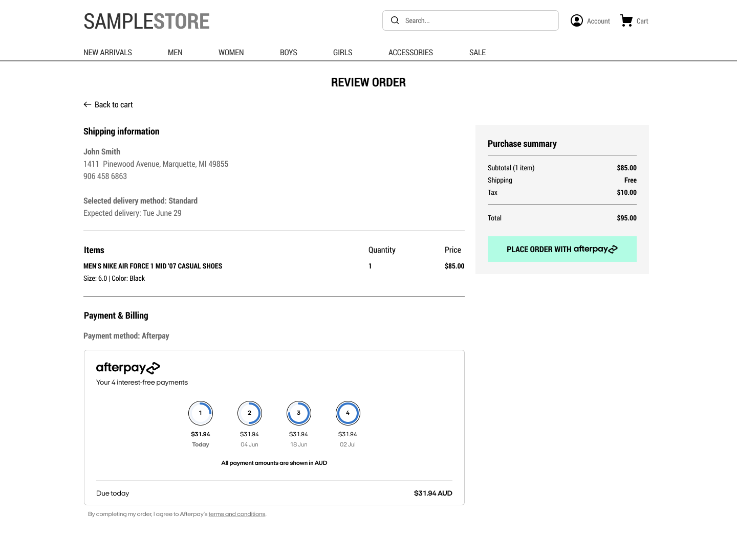737x560 pixels.
Task: Click the shopping cart icon
Action: (x=626, y=20)
